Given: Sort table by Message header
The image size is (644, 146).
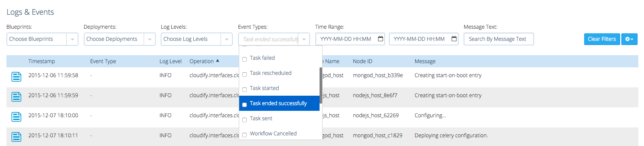Looking at the screenshot, I should point(425,61).
